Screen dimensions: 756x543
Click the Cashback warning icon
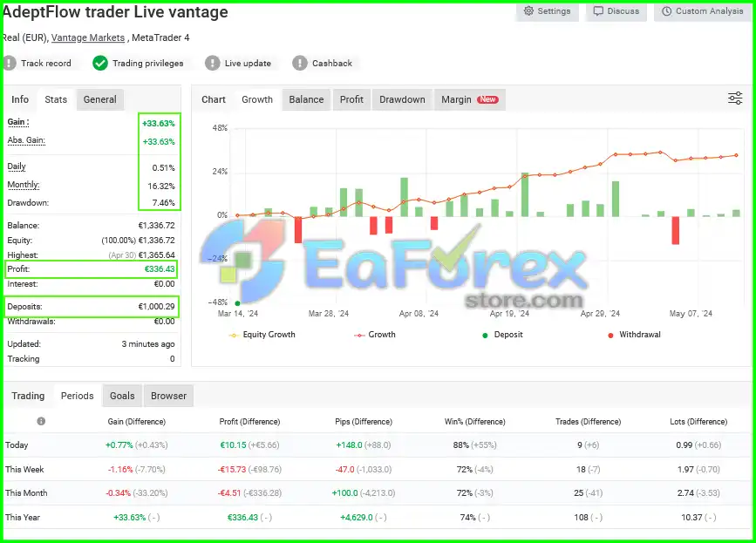299,63
